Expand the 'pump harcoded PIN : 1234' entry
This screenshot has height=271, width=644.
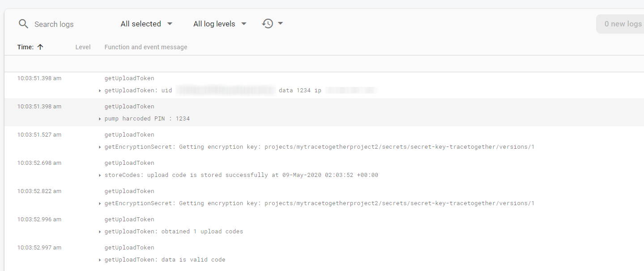click(x=99, y=118)
